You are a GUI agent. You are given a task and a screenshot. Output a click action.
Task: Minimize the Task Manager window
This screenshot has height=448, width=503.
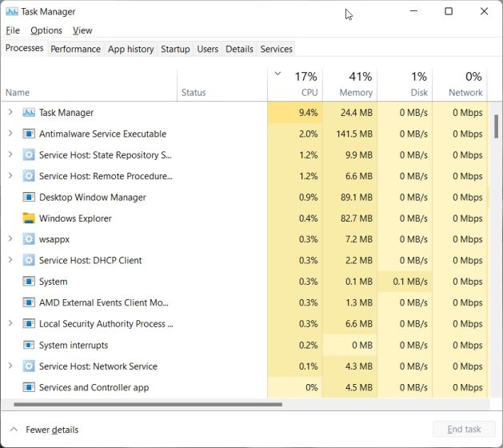click(413, 11)
